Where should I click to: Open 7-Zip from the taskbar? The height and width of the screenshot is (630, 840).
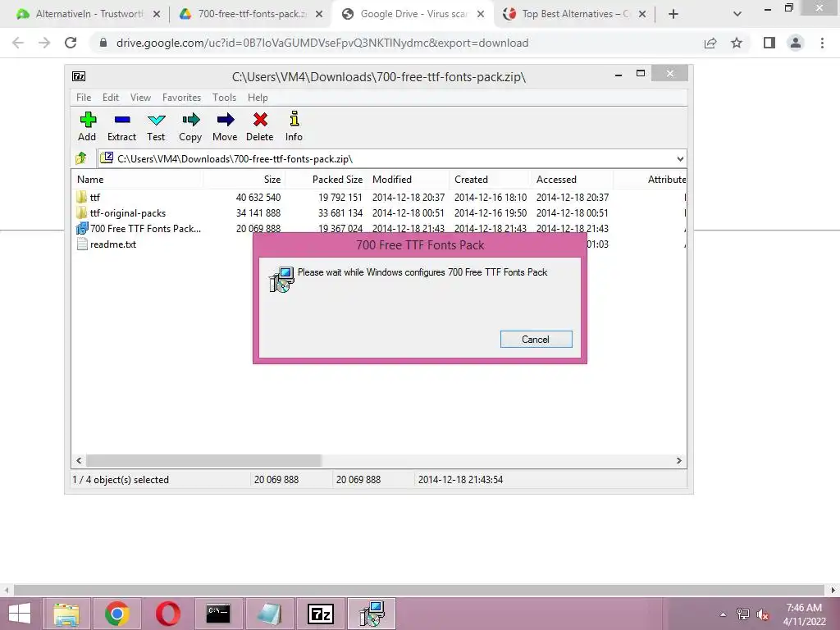pos(321,614)
